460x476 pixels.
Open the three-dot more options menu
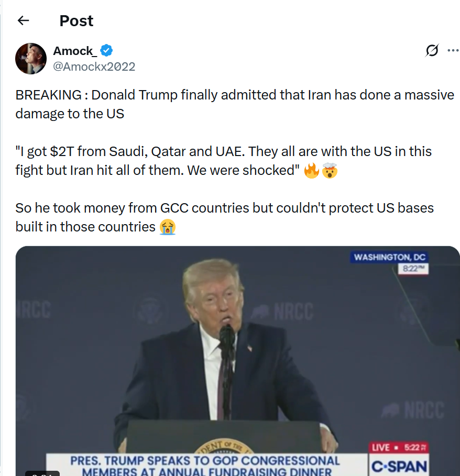click(x=453, y=50)
